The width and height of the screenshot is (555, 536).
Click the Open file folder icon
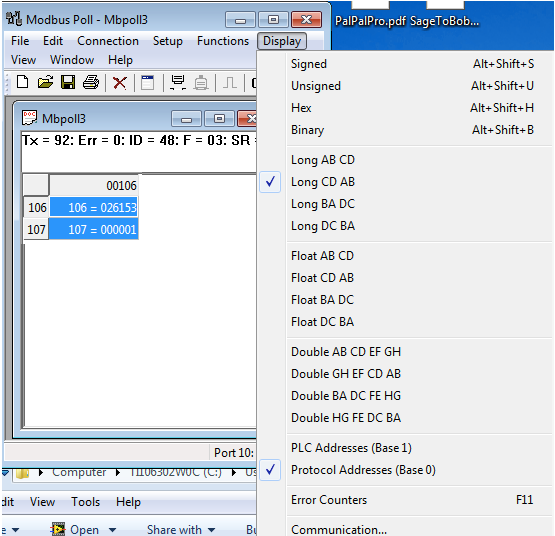coord(45,82)
